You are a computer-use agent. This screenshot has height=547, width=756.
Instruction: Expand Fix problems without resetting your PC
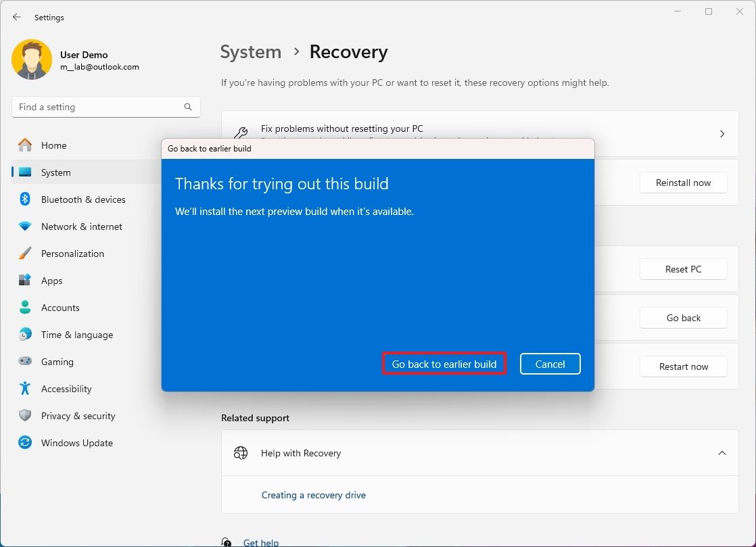click(x=722, y=133)
